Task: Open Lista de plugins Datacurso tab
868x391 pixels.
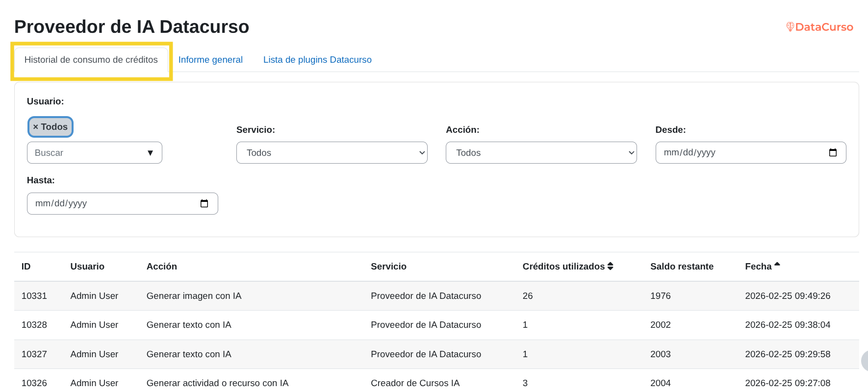Action: tap(317, 60)
